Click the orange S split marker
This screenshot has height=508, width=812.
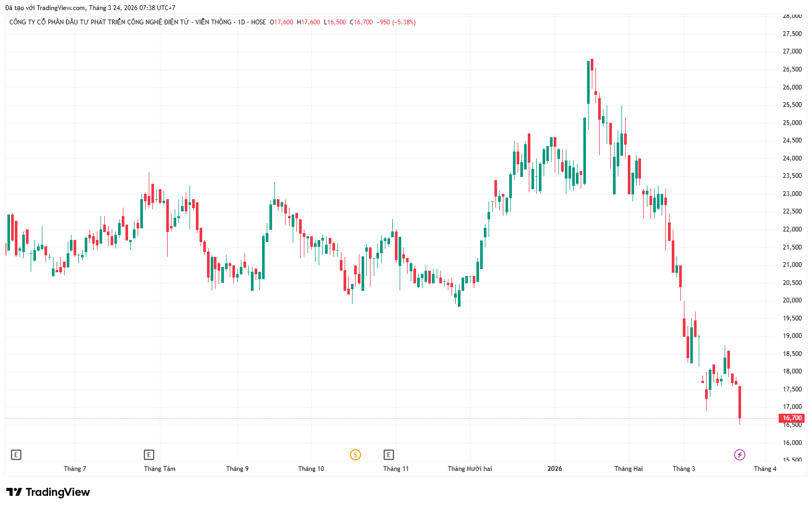355,454
